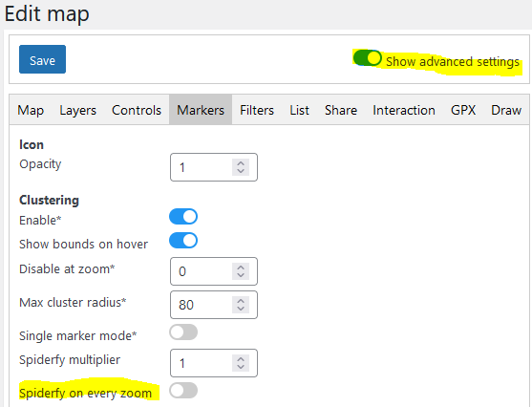Disable the clustering Enable toggle

[183, 217]
